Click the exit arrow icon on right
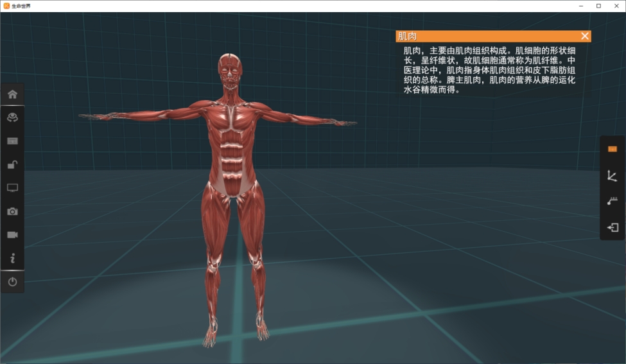The image size is (626, 364). 612,227
